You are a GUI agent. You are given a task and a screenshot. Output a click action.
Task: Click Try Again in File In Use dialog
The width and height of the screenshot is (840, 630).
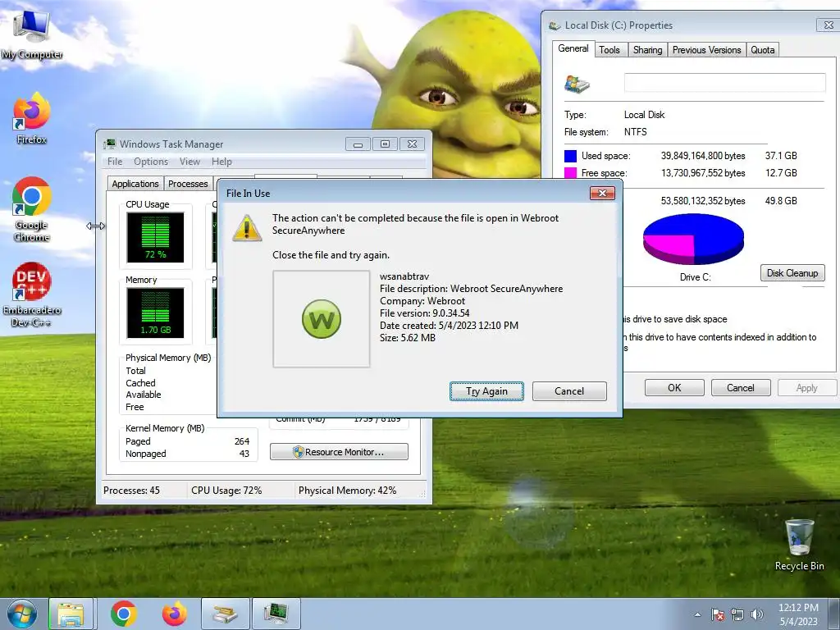point(486,391)
